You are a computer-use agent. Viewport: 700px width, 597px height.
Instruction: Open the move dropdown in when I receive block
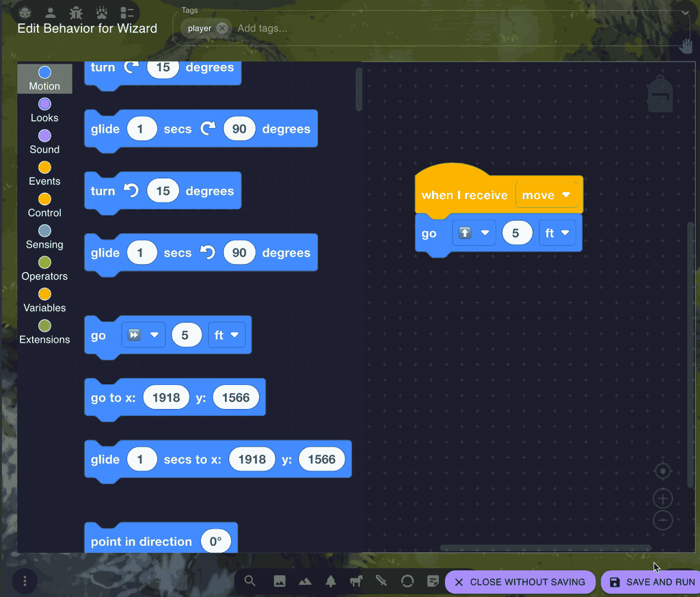pos(548,195)
